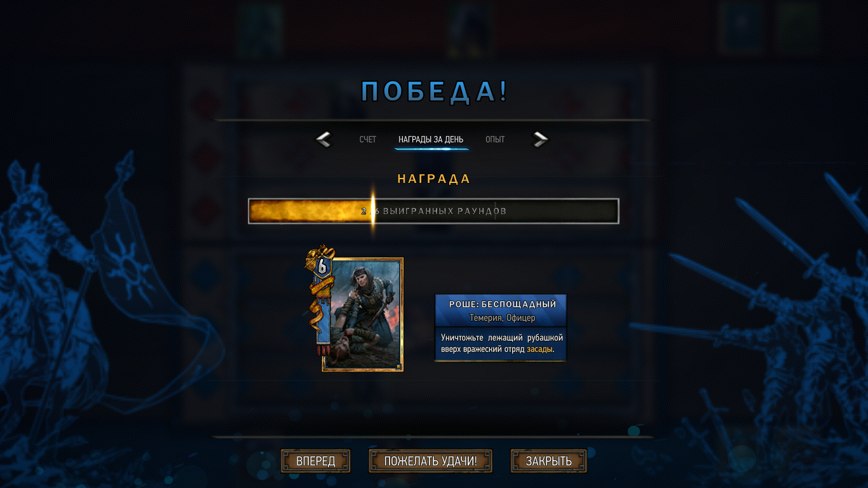
Task: Click the ЗАКРЫТЬ button
Action: [549, 461]
